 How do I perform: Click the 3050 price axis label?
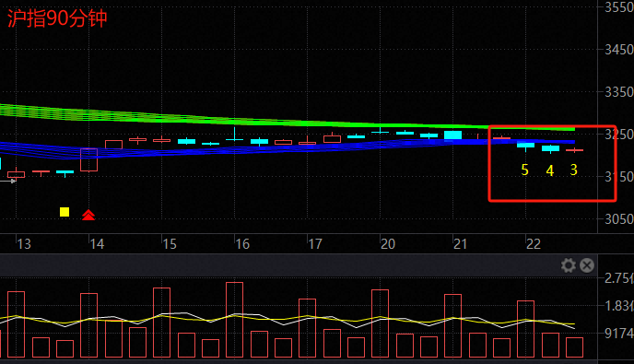[x=618, y=219]
